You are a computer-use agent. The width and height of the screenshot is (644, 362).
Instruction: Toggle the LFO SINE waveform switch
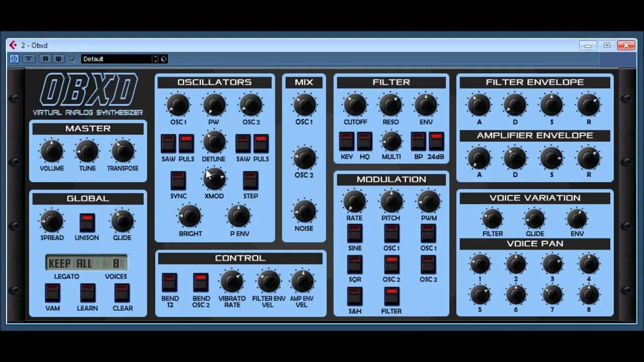point(355,233)
